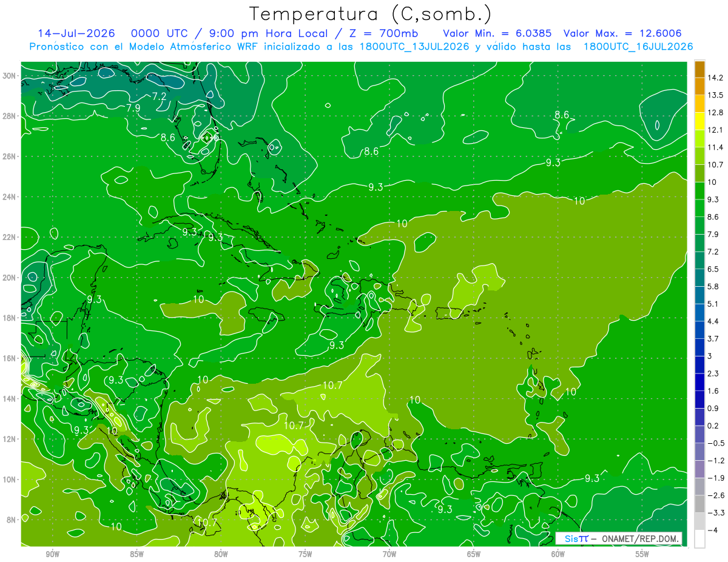Click the 'ONAMET/REP.DOM.' logo box
Screen dimensions: 728x562
tap(618, 538)
